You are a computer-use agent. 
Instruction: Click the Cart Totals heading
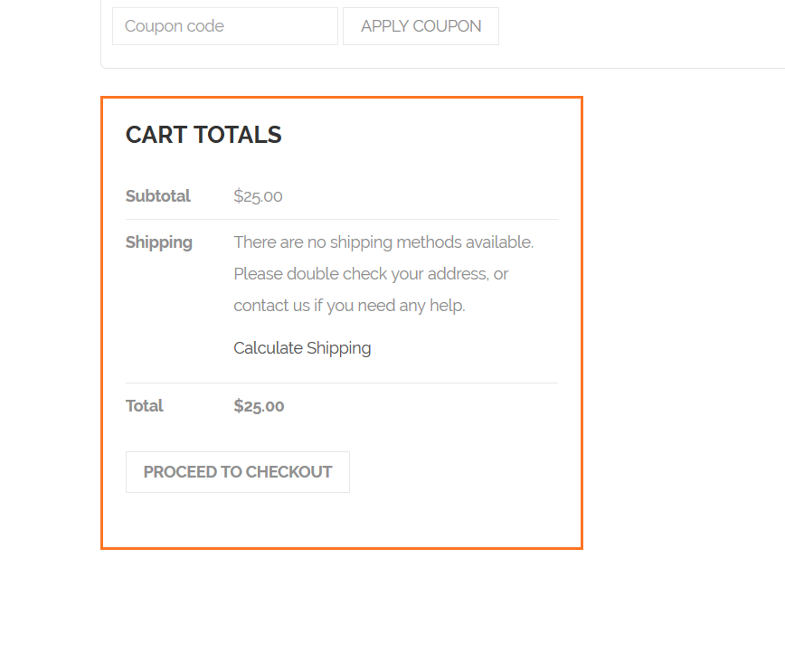coord(203,135)
